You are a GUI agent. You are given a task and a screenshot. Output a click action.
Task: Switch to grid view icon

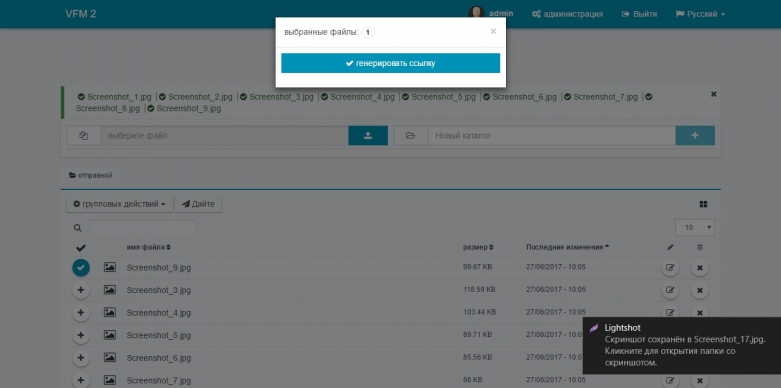(703, 204)
